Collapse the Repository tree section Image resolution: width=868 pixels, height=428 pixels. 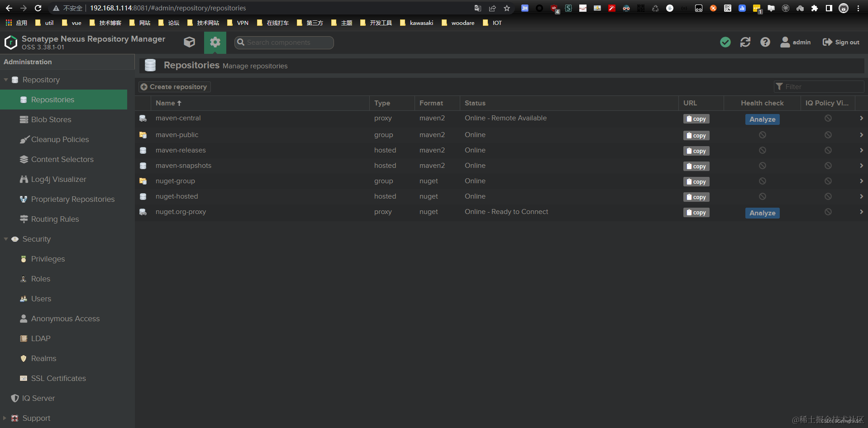point(6,80)
